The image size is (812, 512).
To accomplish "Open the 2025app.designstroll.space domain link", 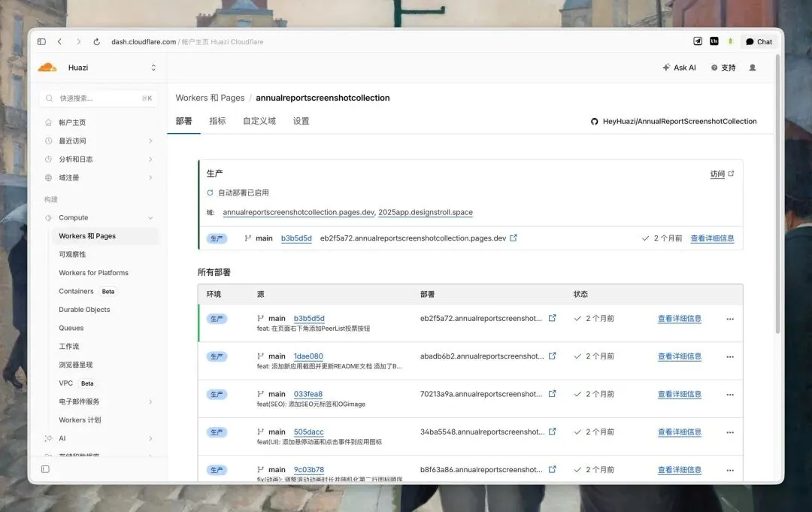I will (425, 212).
